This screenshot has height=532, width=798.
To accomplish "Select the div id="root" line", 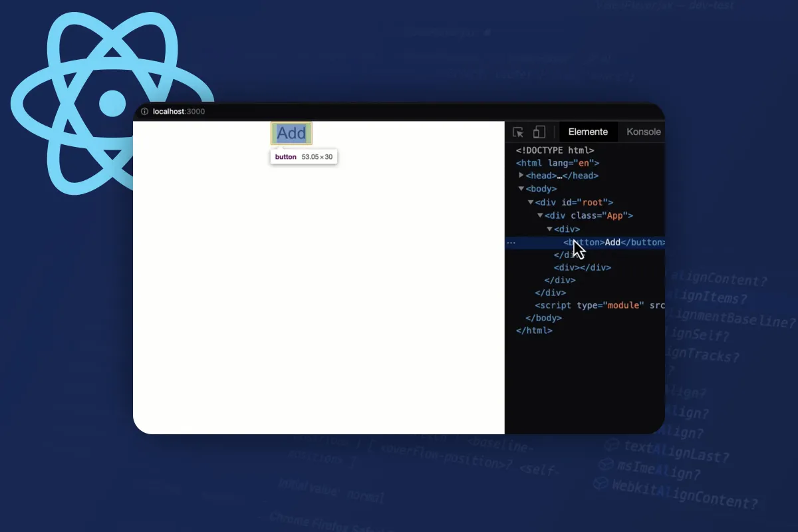I will (574, 202).
